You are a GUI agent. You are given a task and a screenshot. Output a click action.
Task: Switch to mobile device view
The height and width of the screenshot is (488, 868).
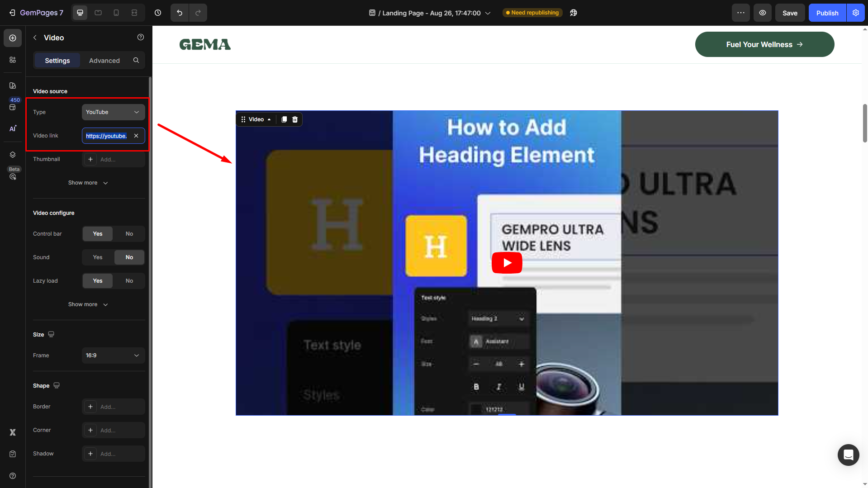tap(116, 13)
